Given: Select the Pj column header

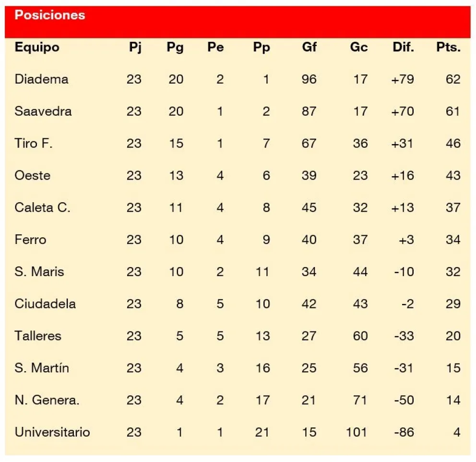Looking at the screenshot, I should tap(135, 48).
